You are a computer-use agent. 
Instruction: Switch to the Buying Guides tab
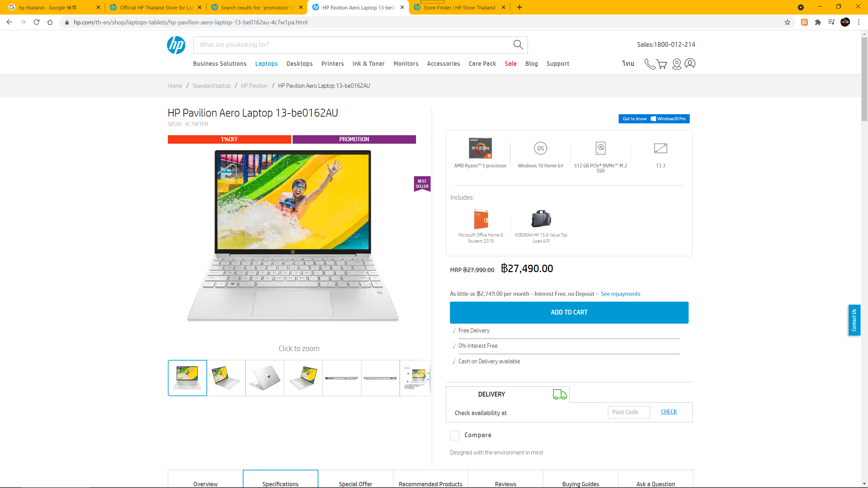pyautogui.click(x=580, y=479)
